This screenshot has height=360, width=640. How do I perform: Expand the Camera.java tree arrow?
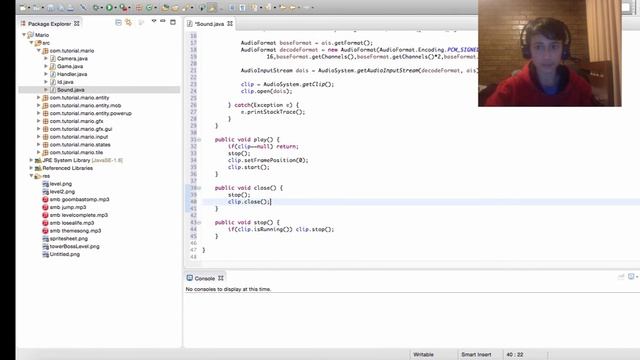[x=46, y=58]
